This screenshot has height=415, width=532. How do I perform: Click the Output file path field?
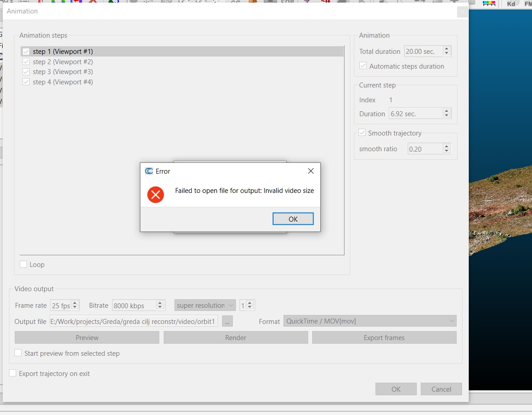134,321
